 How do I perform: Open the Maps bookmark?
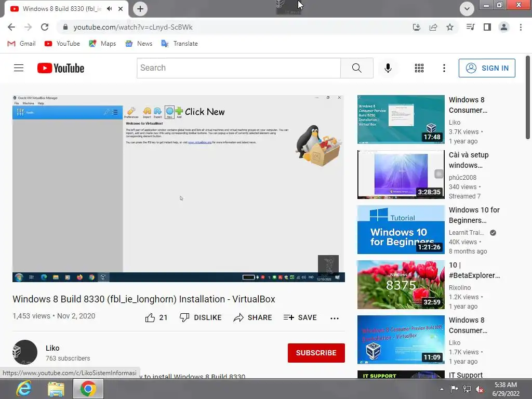[x=102, y=44]
